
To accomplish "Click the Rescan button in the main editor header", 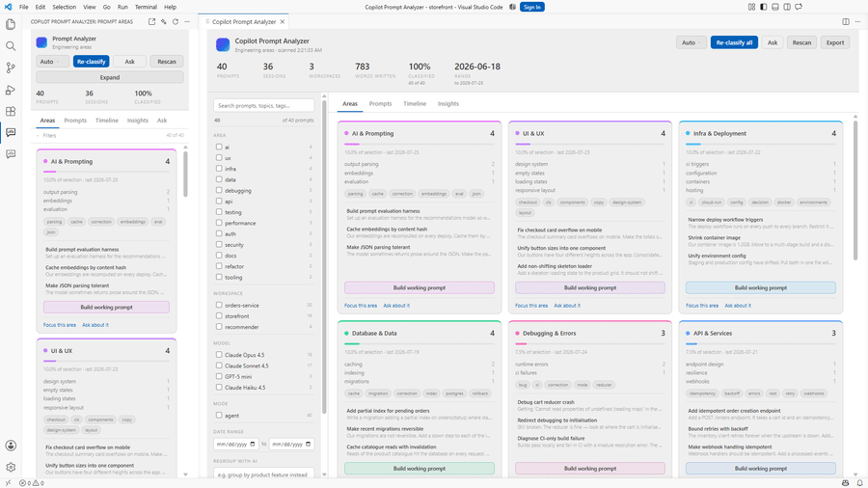I will (x=801, y=42).
